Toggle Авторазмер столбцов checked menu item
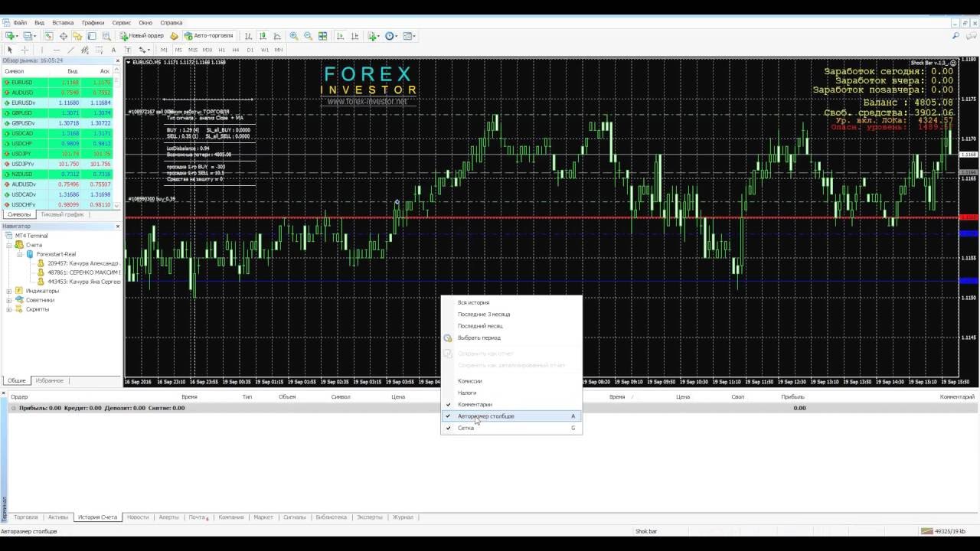Screen dimensions: 980x551 511,416
